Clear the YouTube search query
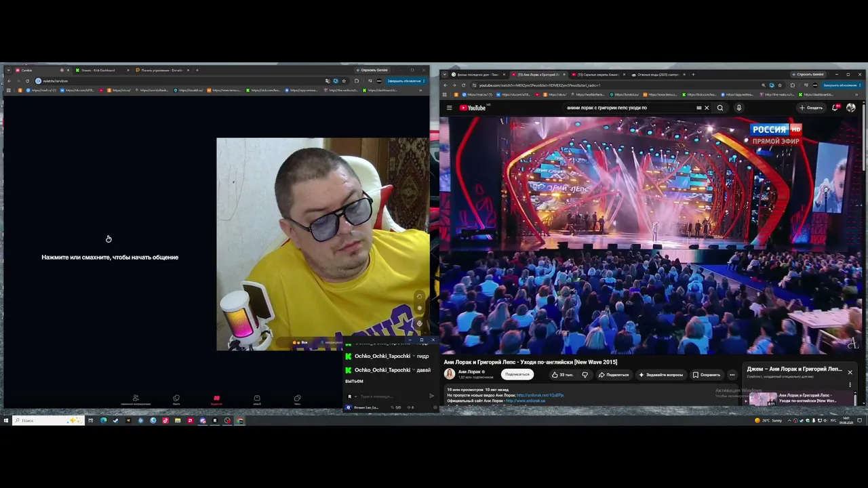868x488 pixels. (x=707, y=108)
